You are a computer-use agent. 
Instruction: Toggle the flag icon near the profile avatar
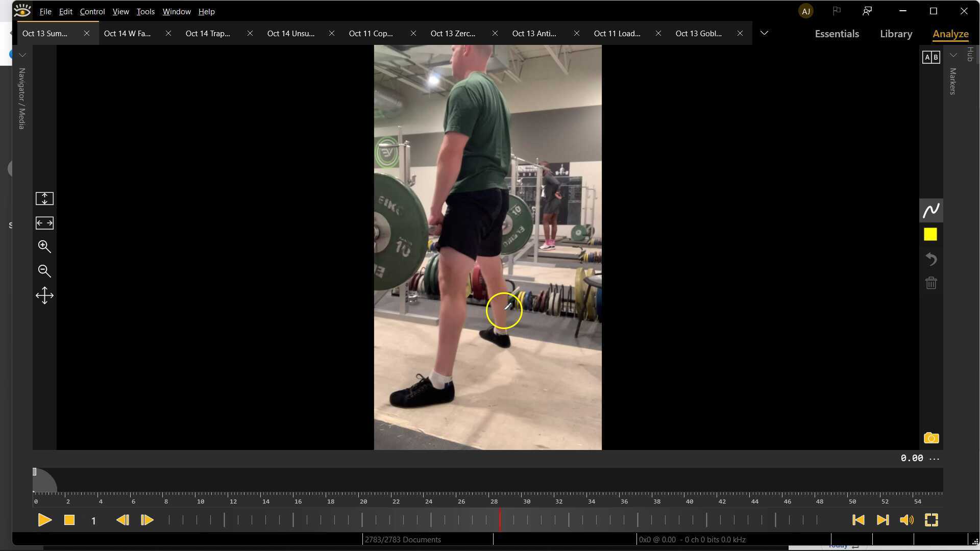pyautogui.click(x=837, y=11)
